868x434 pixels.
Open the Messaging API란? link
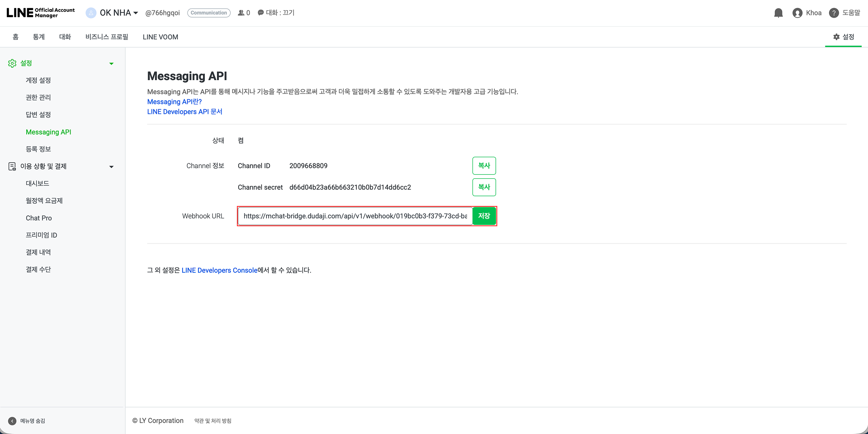174,102
